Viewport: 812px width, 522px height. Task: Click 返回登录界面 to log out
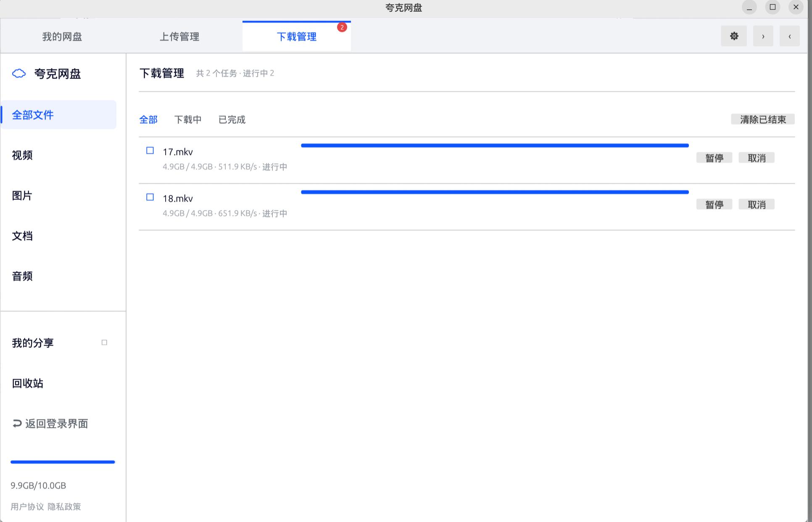click(50, 424)
